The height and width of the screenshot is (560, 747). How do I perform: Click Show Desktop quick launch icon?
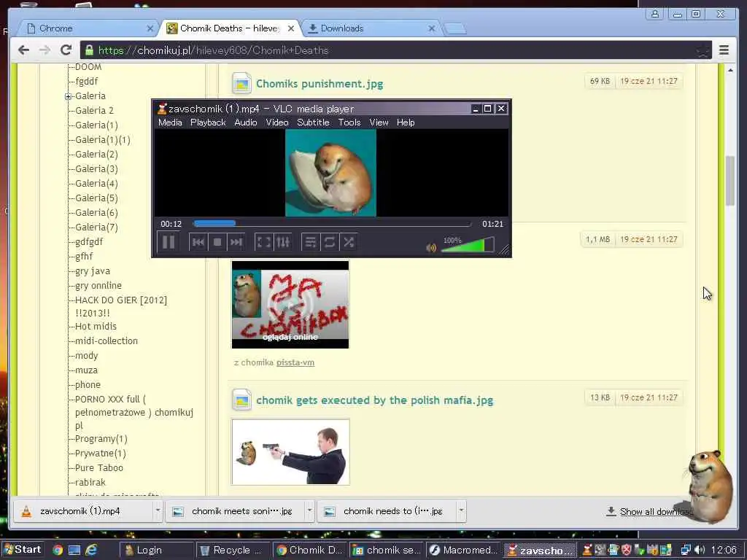74,550
